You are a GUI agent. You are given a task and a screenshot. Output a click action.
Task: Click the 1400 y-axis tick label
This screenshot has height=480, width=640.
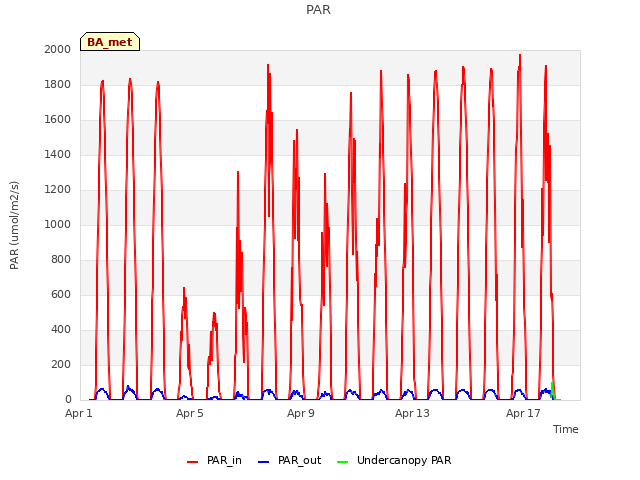pos(58,154)
